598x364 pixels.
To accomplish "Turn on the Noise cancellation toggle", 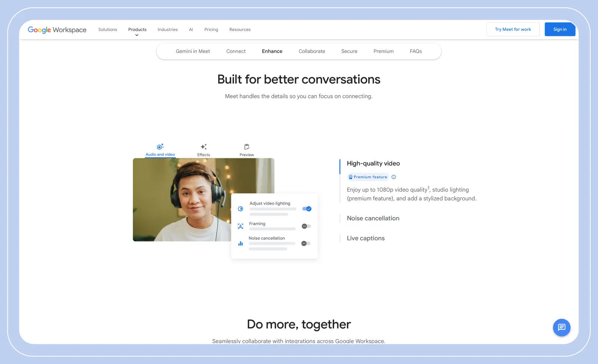I will point(305,243).
